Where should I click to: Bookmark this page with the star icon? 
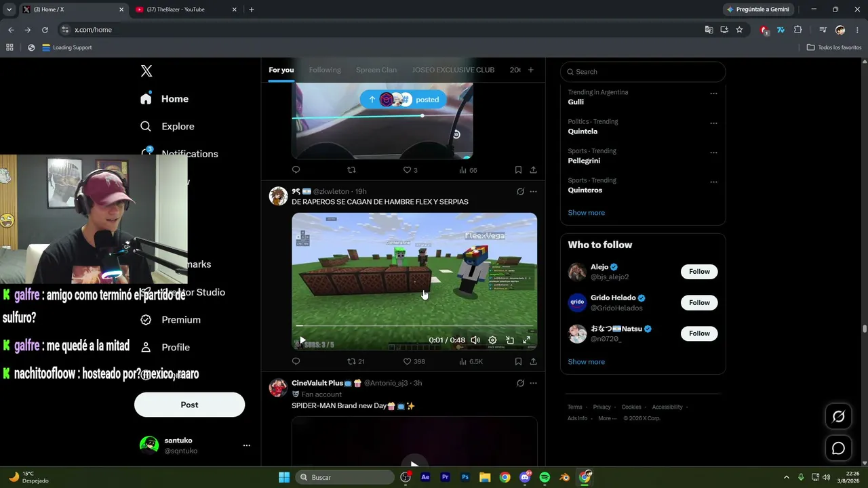tap(739, 30)
